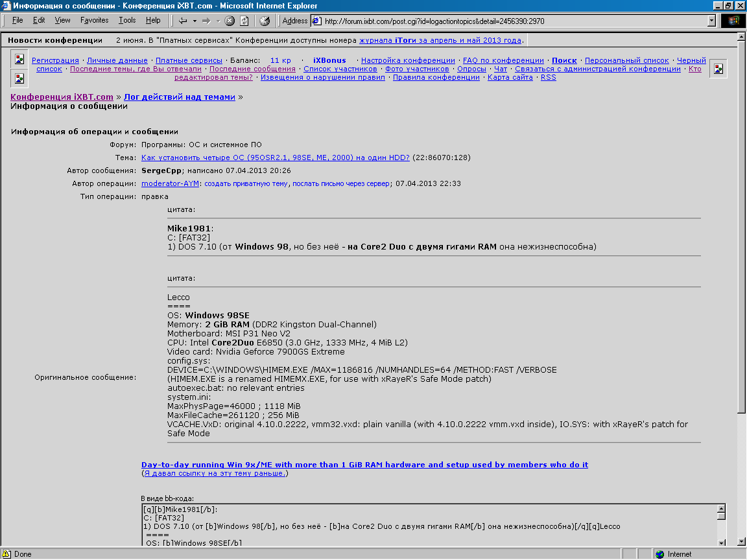This screenshot has height=560, width=747.
Task: Click the Internet Explorer icon in title bar
Action: (x=6, y=6)
